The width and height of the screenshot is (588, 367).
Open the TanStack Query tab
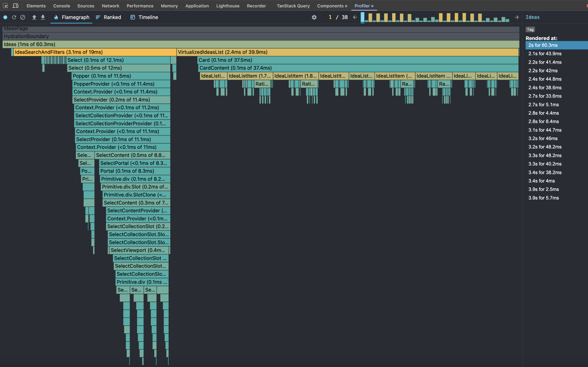tap(293, 6)
